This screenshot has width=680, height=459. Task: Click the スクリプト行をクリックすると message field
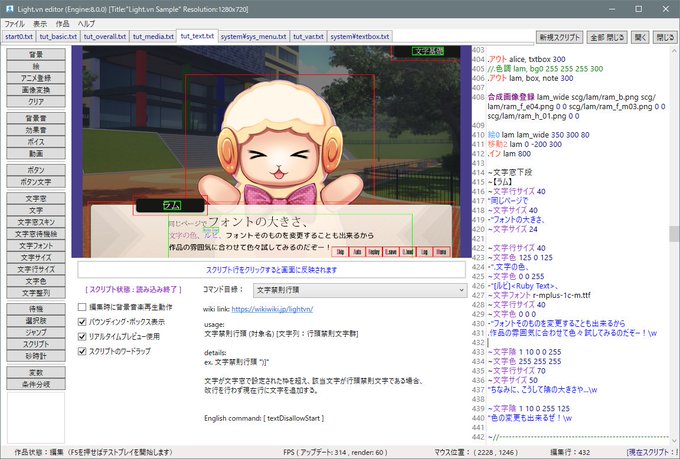[x=271, y=270]
